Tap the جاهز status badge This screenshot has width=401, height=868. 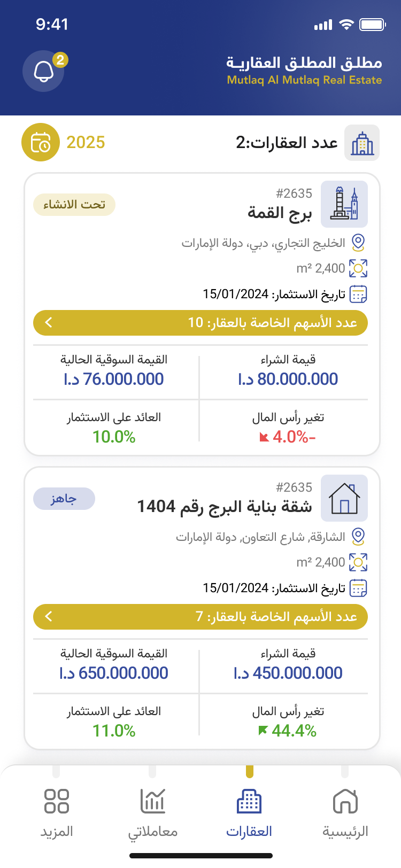[64, 499]
